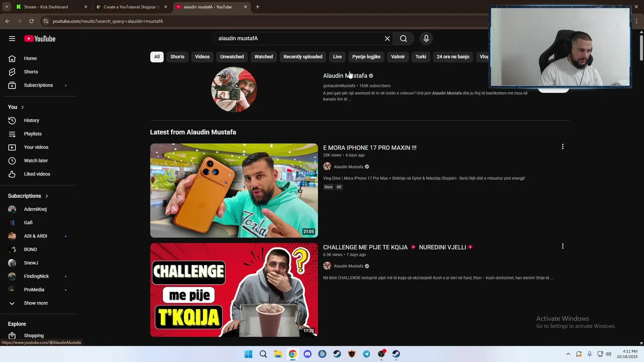Click the magnifier search button
Image resolution: width=644 pixels, height=362 pixels.
[x=404, y=39]
